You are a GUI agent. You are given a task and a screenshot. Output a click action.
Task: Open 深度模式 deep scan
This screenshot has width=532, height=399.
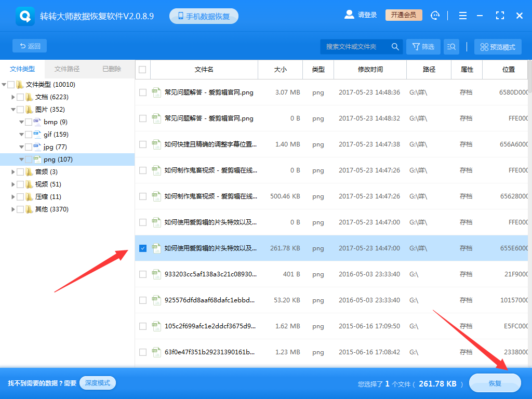click(98, 383)
